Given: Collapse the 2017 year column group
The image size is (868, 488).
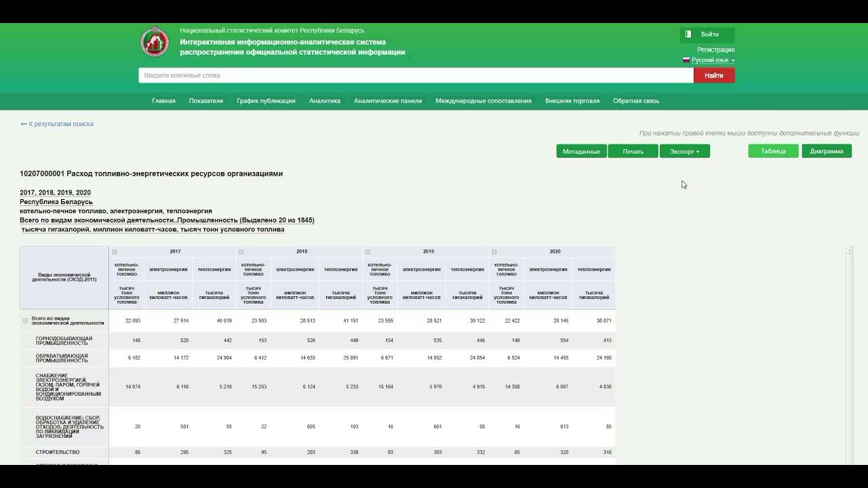Looking at the screenshot, I should pos(115,252).
